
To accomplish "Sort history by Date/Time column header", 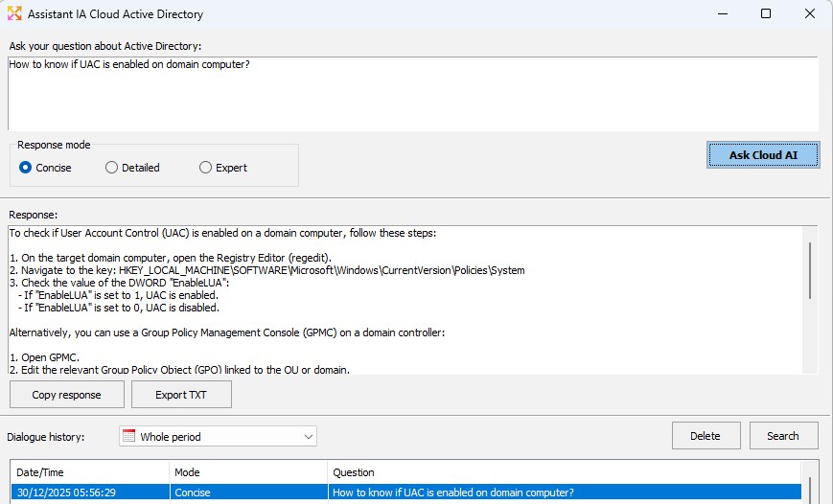I will pyautogui.click(x=90, y=472).
